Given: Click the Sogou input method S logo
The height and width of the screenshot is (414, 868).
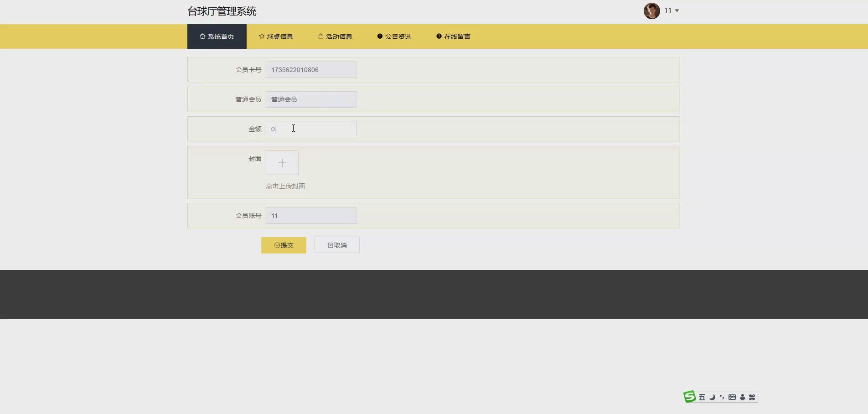Looking at the screenshot, I should [689, 397].
